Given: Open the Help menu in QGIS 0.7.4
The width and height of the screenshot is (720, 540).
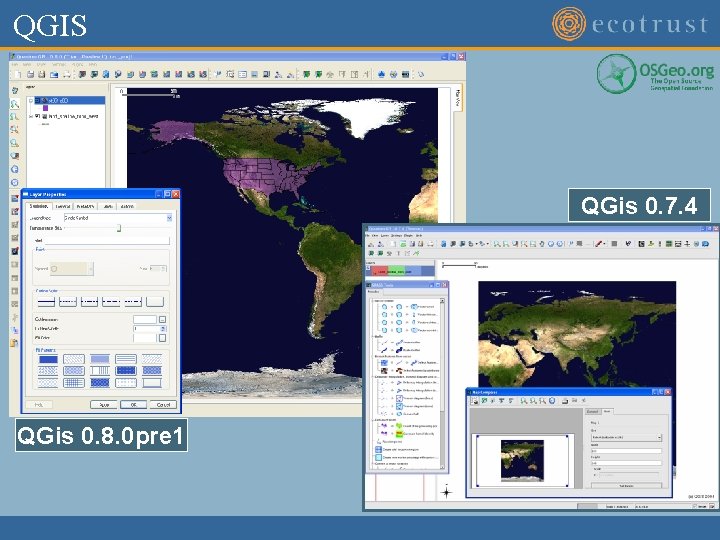Looking at the screenshot, I should coord(419,236).
